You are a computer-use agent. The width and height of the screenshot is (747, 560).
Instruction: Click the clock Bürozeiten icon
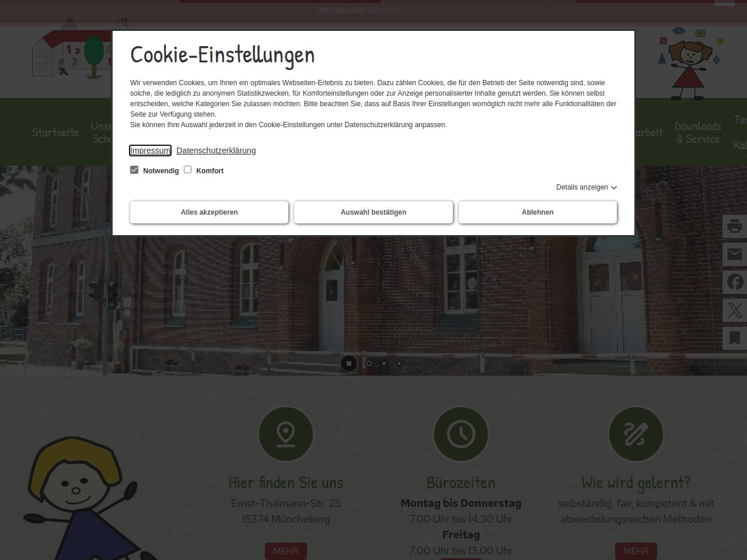[461, 434]
